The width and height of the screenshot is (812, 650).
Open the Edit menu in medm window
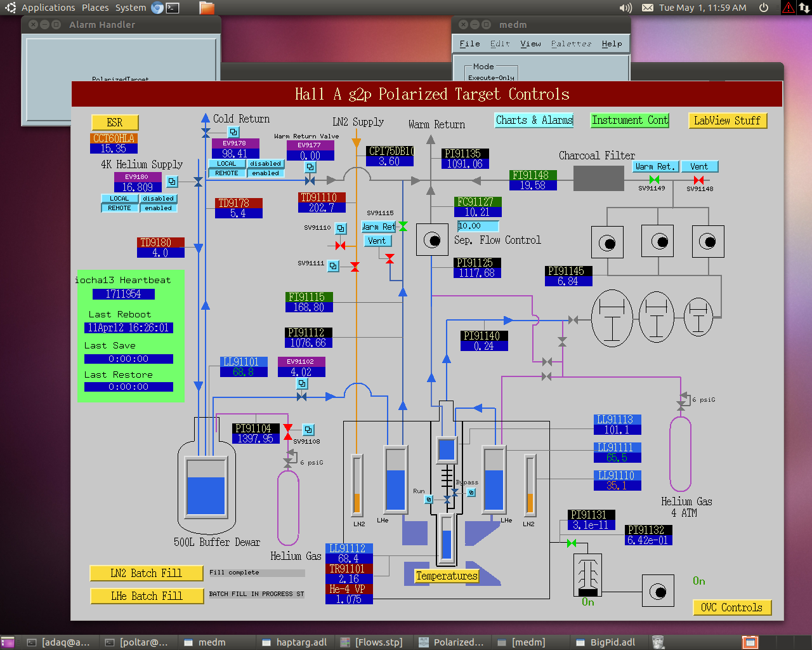point(500,44)
